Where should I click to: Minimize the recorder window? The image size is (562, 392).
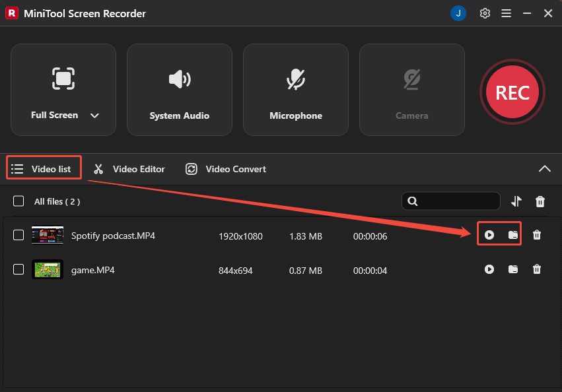527,14
